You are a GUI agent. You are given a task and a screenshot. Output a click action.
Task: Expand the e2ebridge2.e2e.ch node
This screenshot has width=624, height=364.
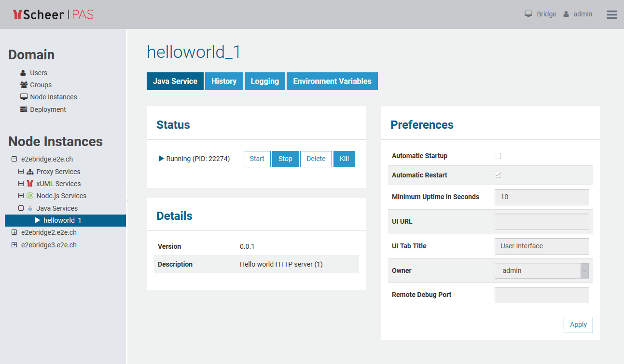[14, 232]
